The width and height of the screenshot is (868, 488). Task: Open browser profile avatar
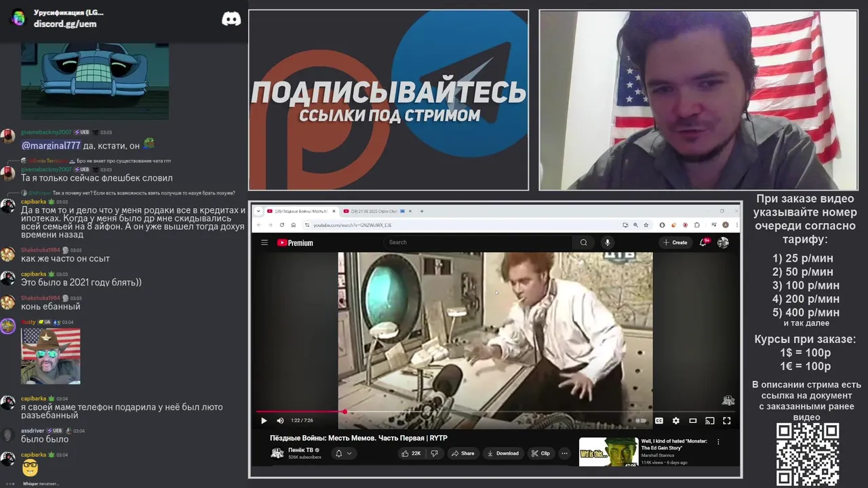[725, 225]
